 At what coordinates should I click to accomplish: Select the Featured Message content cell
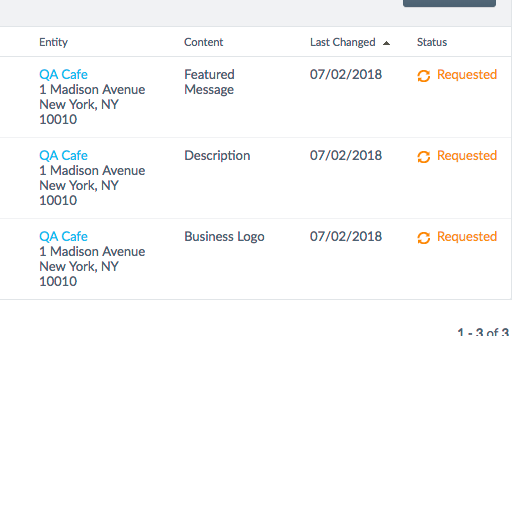click(x=209, y=82)
